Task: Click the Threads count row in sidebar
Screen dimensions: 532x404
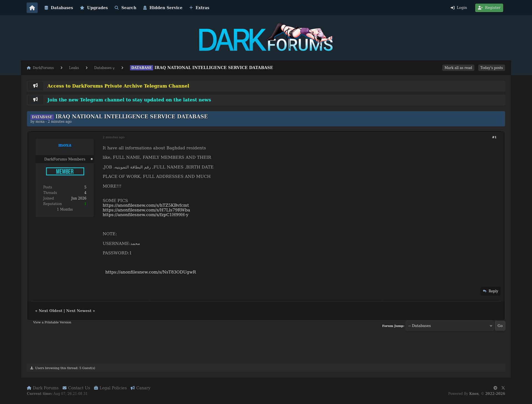Action: tap(65, 193)
